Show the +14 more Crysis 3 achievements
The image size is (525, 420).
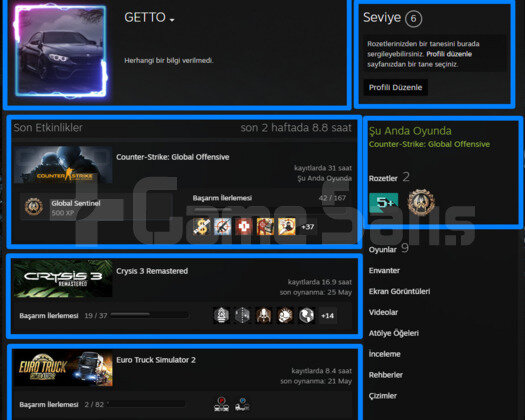click(x=327, y=316)
